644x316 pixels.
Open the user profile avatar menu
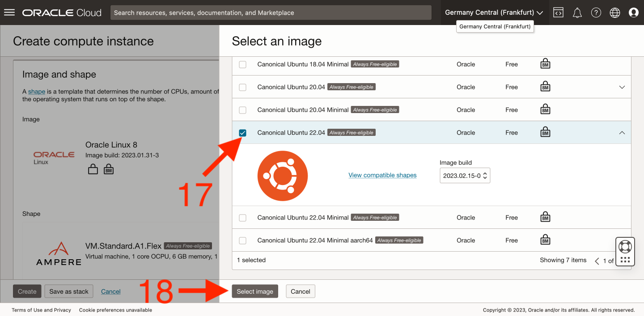point(633,13)
